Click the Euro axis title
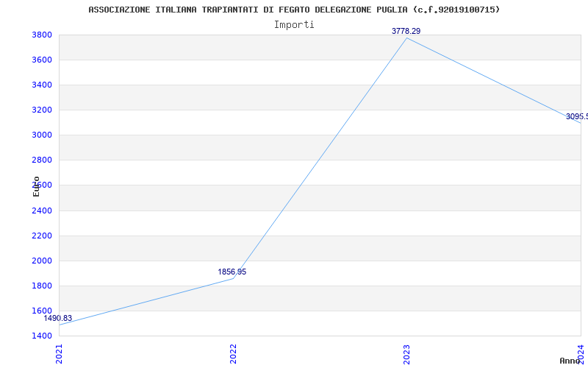 pos(36,186)
